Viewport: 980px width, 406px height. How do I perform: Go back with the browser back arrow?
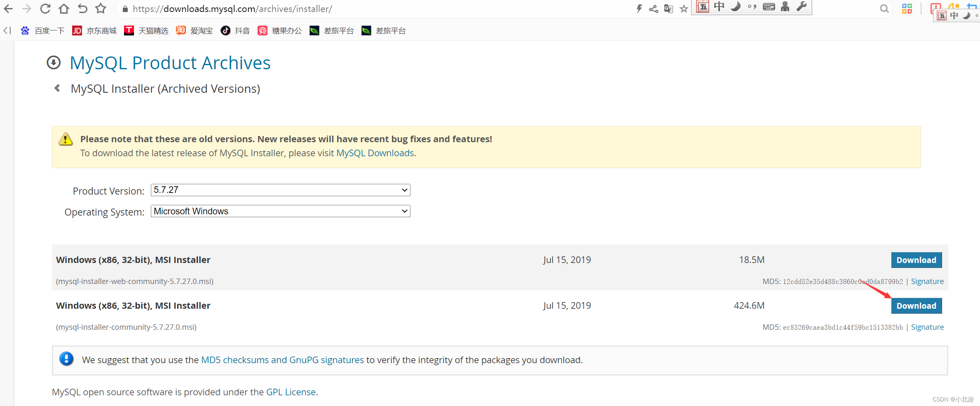click(x=8, y=9)
